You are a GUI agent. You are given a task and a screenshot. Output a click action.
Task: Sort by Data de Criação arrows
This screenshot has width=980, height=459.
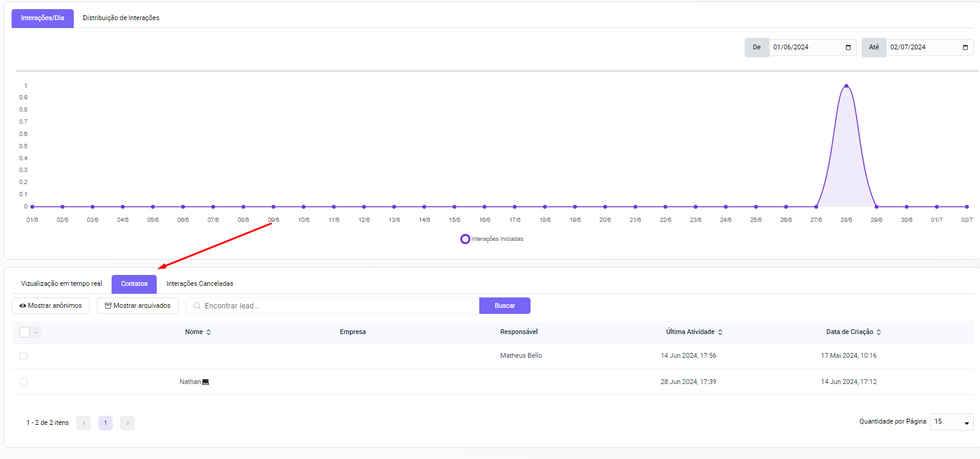[879, 332]
